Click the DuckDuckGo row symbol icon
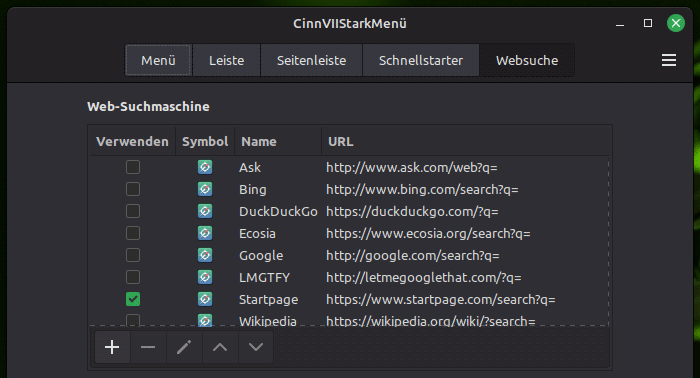 click(x=205, y=211)
